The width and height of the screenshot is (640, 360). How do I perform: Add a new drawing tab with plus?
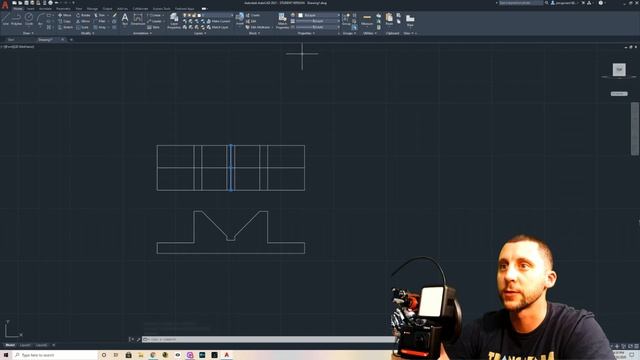pos(71,40)
